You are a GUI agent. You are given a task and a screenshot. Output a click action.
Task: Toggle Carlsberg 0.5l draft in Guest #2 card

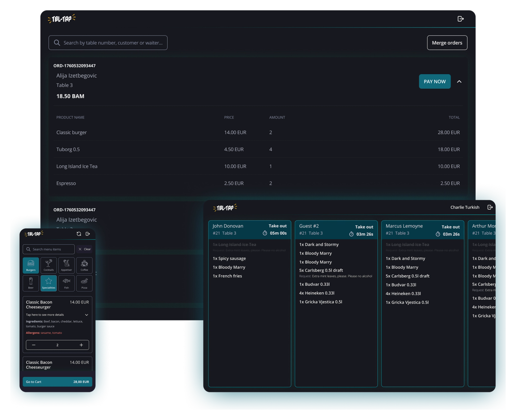click(x=321, y=270)
